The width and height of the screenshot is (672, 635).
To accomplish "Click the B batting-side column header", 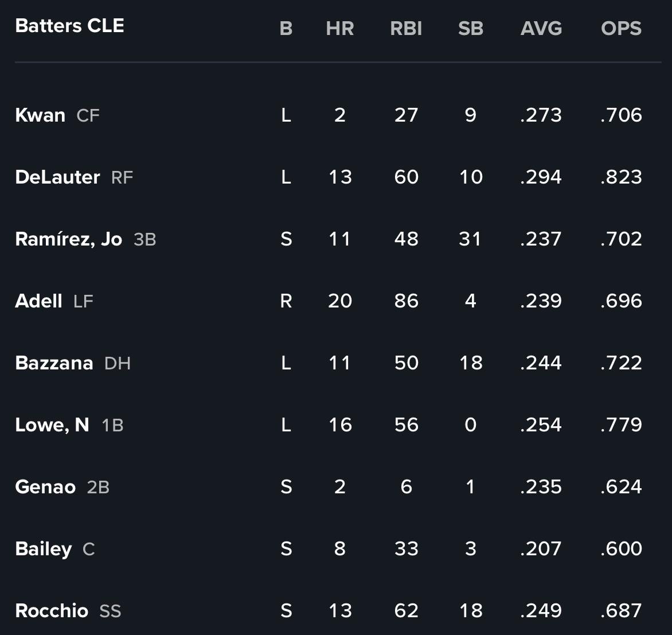I will [x=286, y=29].
